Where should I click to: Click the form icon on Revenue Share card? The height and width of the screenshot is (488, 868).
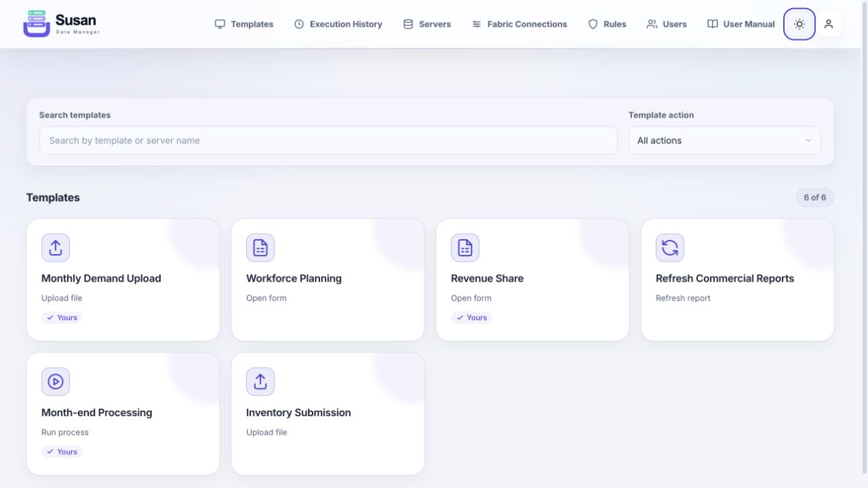(465, 247)
